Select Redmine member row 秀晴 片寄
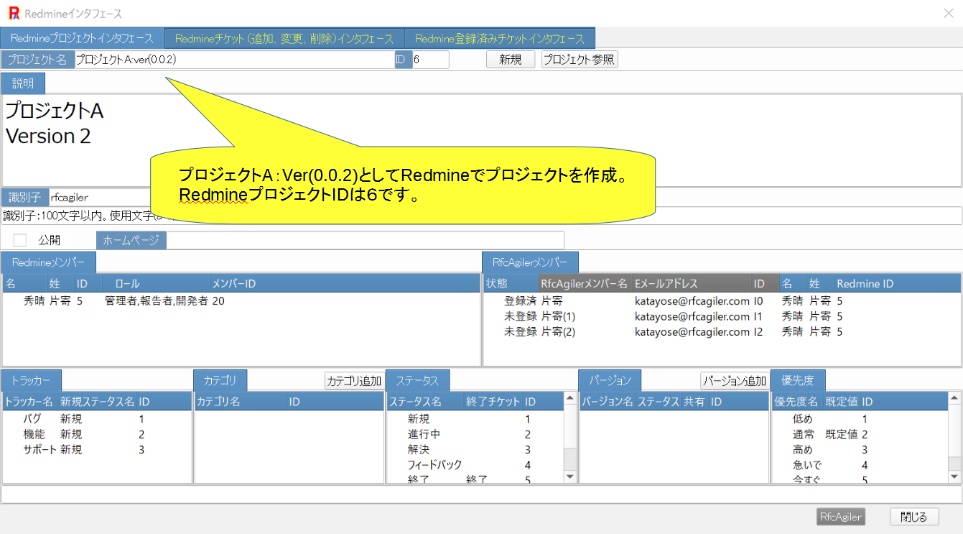The height and width of the screenshot is (534, 963). 241,301
